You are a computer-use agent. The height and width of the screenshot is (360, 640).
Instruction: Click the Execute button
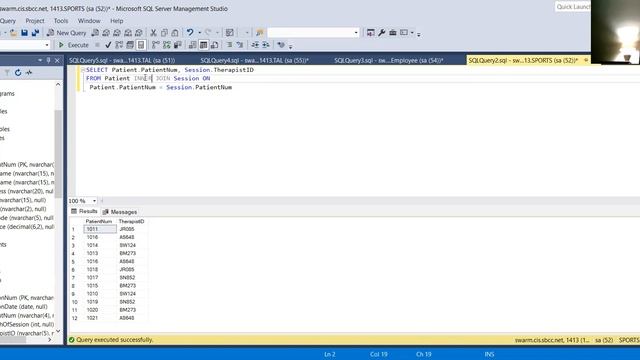(73, 45)
